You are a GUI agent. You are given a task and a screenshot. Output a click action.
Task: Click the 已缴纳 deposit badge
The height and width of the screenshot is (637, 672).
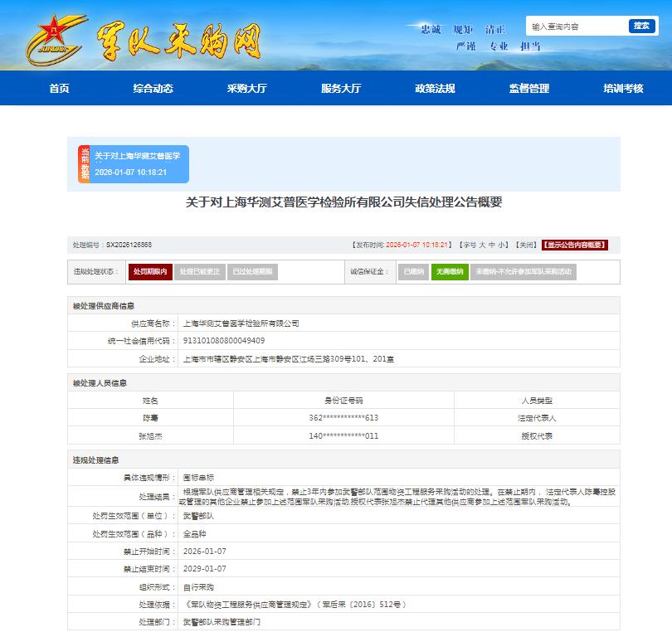click(414, 271)
